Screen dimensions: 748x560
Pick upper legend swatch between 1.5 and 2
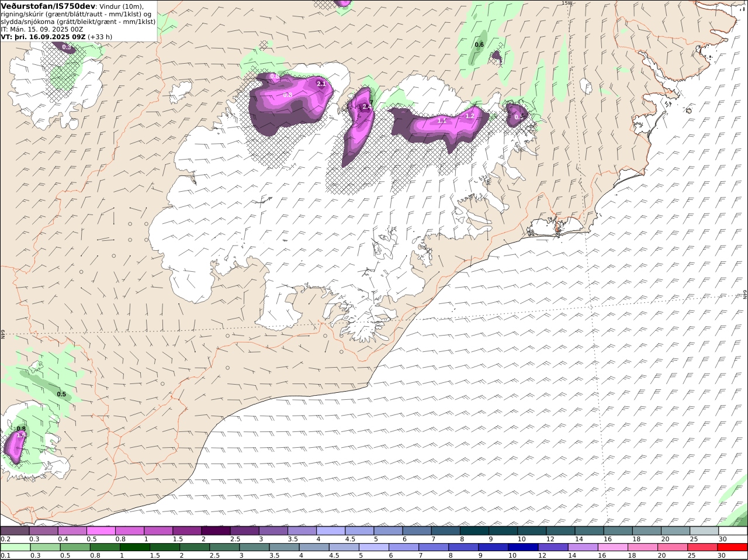[x=186, y=531]
